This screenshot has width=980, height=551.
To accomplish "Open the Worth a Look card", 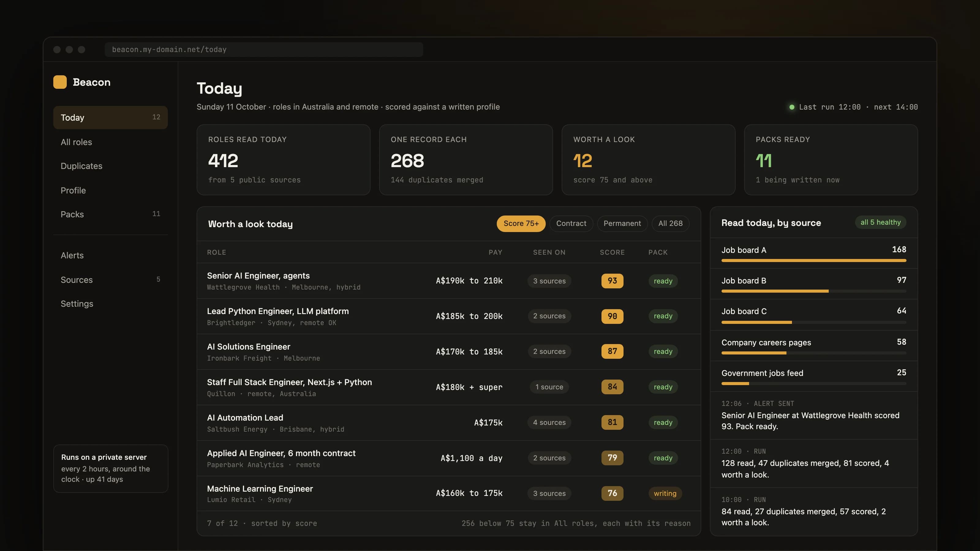I will click(648, 160).
